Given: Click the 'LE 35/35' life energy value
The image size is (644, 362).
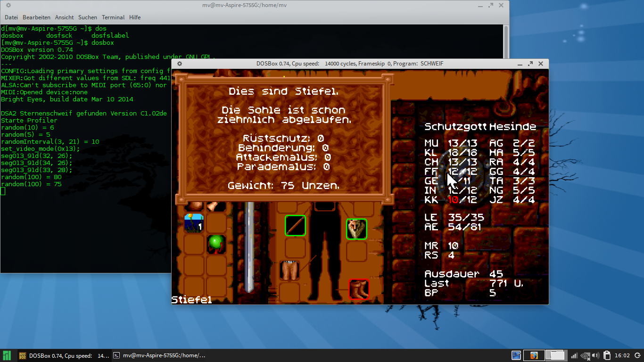Looking at the screenshot, I should point(454,218).
